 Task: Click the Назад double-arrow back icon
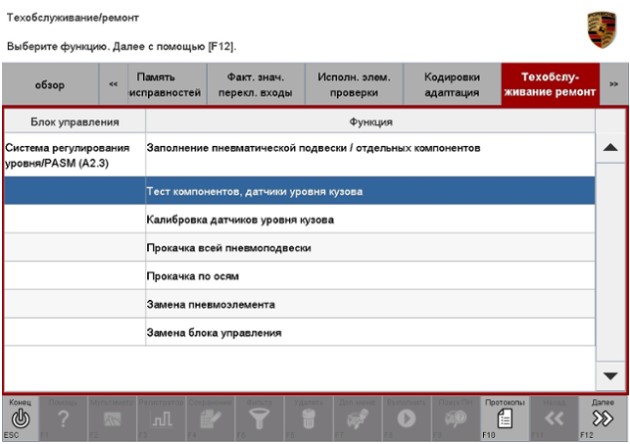tap(556, 420)
